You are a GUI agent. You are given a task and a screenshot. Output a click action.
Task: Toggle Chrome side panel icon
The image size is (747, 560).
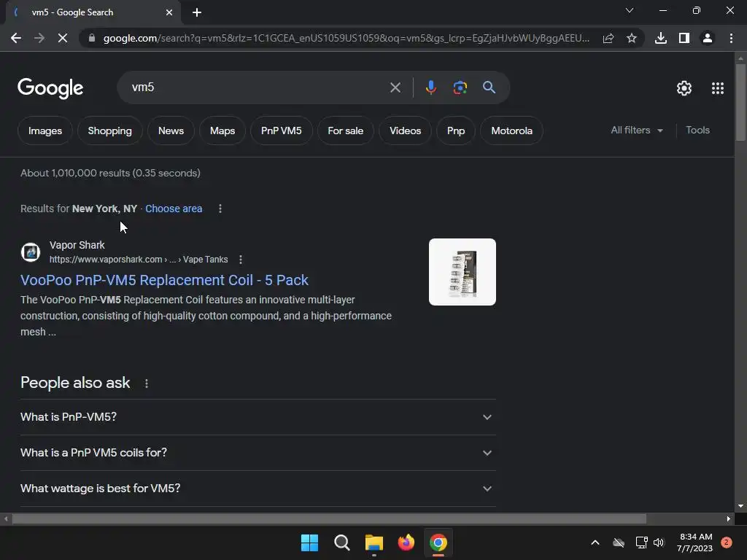[684, 38]
